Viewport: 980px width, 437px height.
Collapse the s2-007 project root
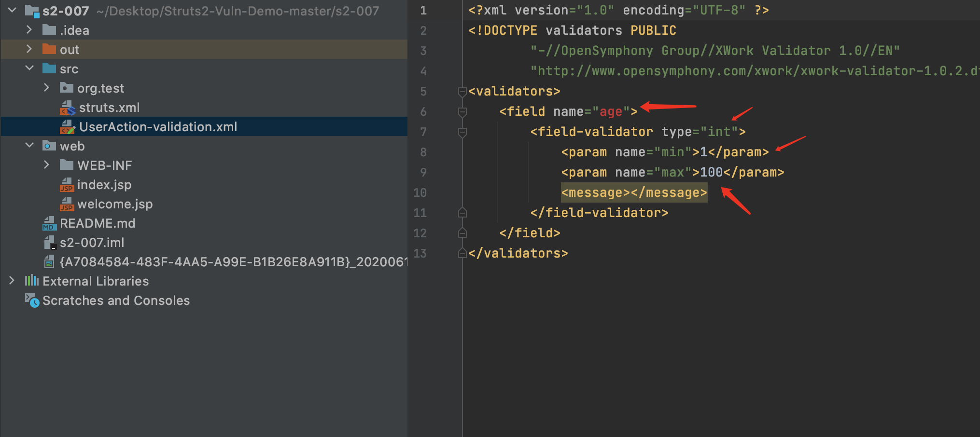coord(12,10)
